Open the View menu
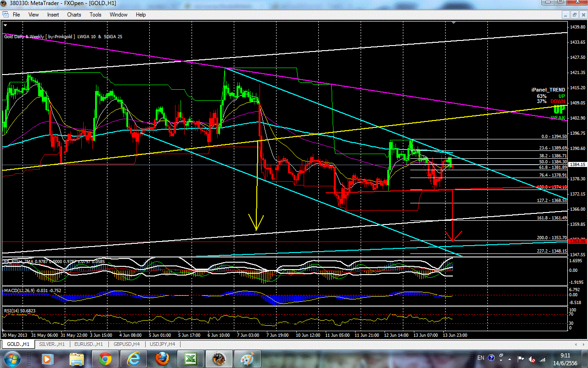The height and width of the screenshot is (368, 588). pyautogui.click(x=34, y=15)
